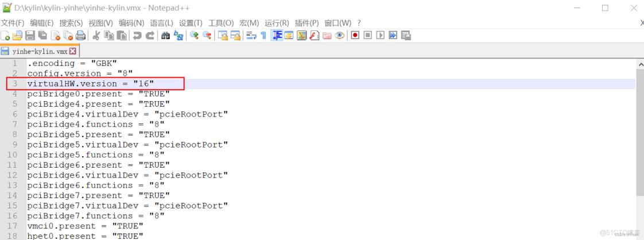Screen dimensions: 644x240
Task: Click the Print icon in toolbar
Action: (80, 36)
